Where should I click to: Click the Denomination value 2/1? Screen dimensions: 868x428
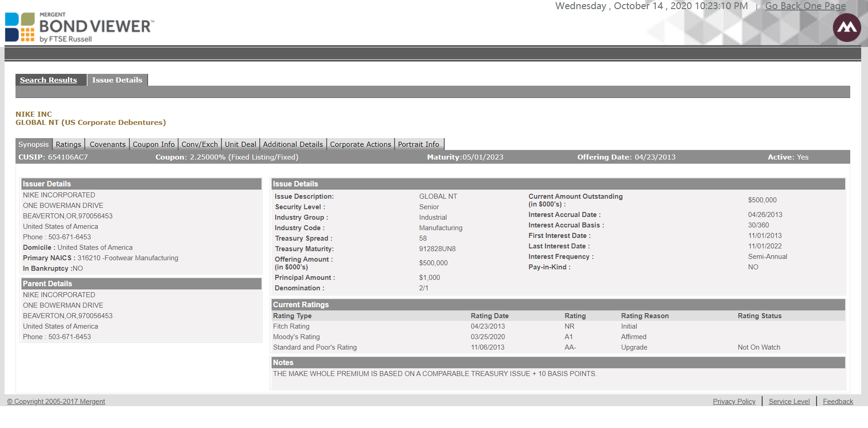tap(424, 288)
